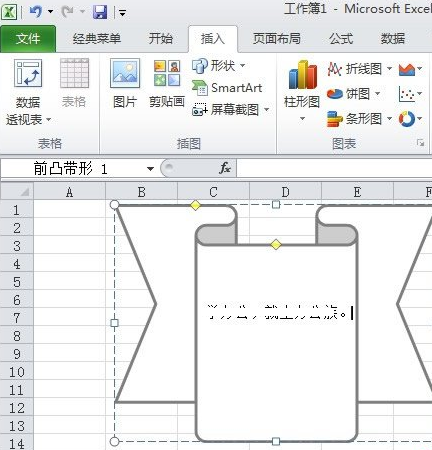This screenshot has width=432, height=450.
Task: Expand the Name Box dropdown arrow
Action: pos(150,169)
